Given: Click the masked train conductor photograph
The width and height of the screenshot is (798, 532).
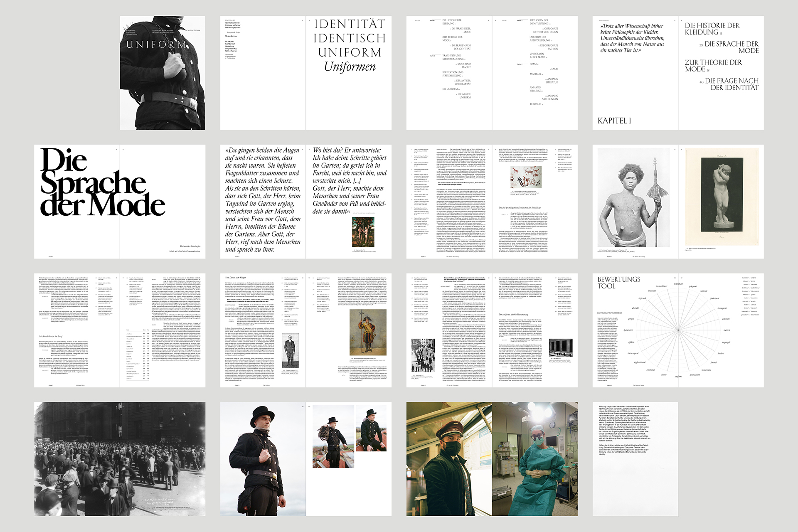Looking at the screenshot, I should (449, 459).
